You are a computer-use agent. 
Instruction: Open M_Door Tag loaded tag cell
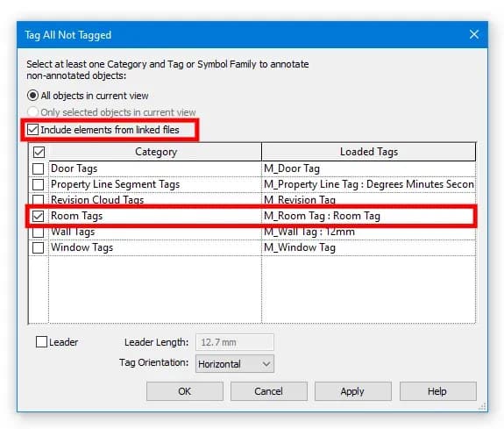pyautogui.click(x=368, y=168)
